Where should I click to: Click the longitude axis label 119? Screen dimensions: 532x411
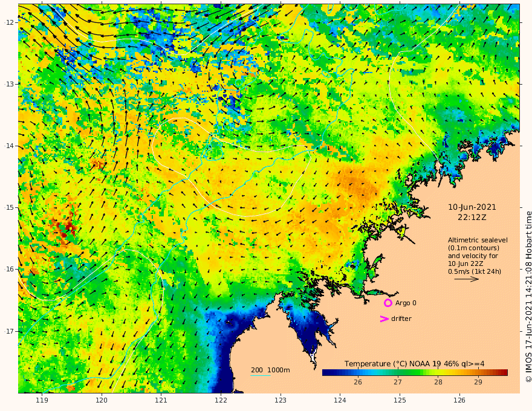42,401
